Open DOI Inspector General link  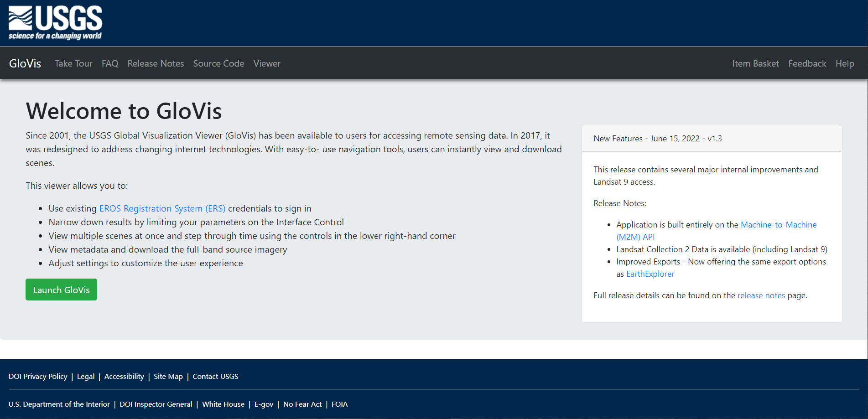point(156,404)
